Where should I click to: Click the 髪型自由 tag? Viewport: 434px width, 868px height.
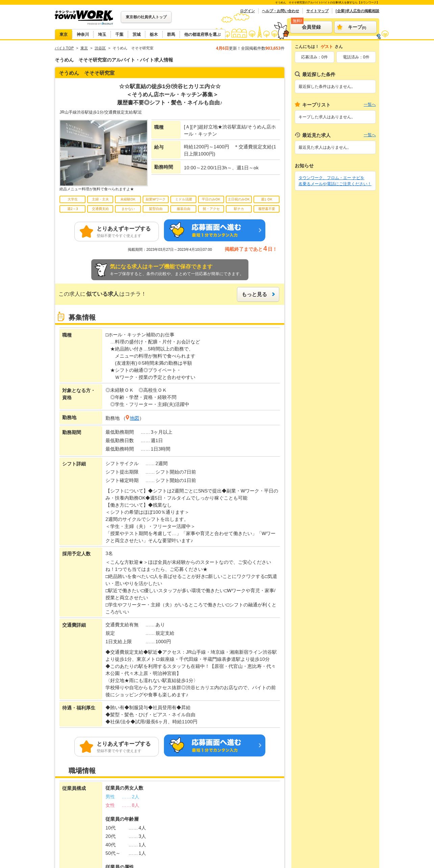pos(155,209)
